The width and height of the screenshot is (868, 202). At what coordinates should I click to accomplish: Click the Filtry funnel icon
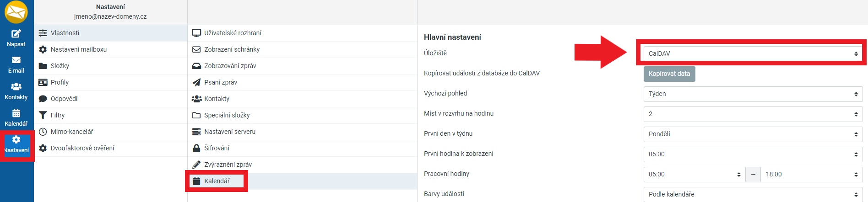pos(43,115)
